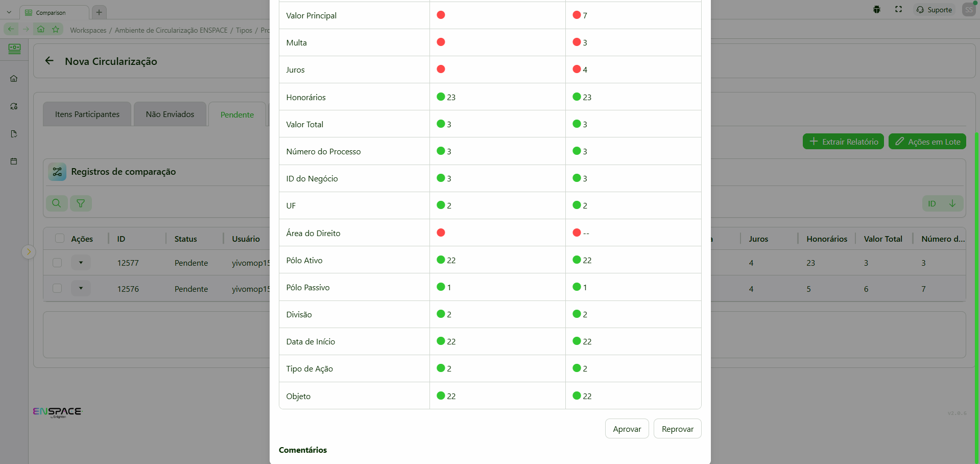Expand the actions dropdown for row 12577
Screen dimensions: 980x464
tap(81, 263)
